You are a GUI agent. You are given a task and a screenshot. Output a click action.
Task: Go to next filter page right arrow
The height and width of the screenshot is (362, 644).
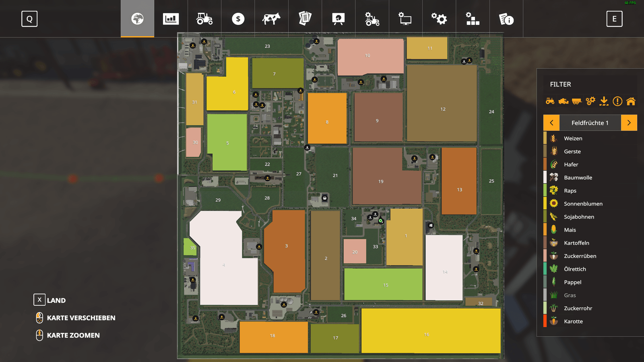tap(629, 123)
